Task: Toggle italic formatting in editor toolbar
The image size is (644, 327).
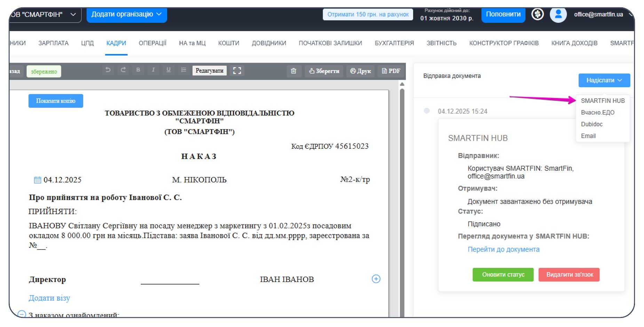Action: pyautogui.click(x=153, y=70)
